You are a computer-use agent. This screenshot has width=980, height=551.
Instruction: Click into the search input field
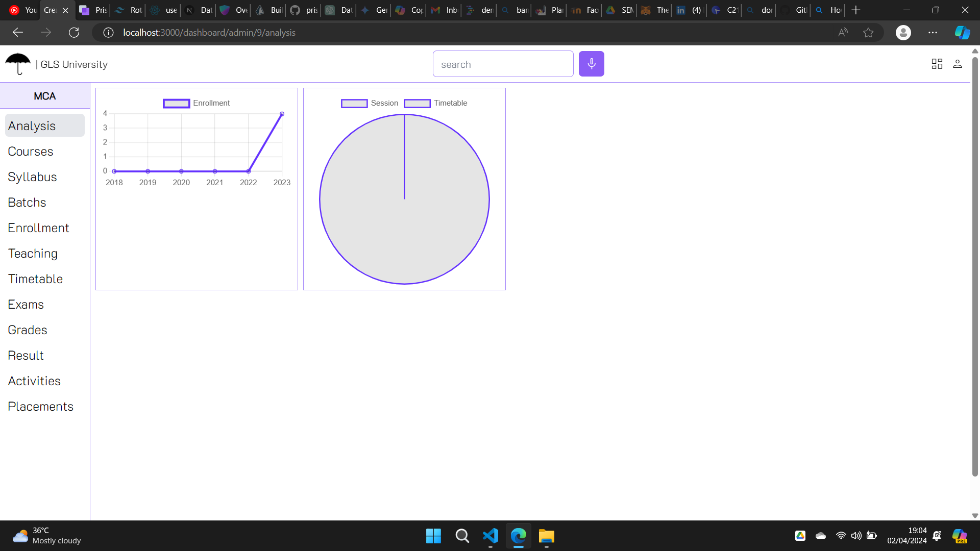[503, 64]
